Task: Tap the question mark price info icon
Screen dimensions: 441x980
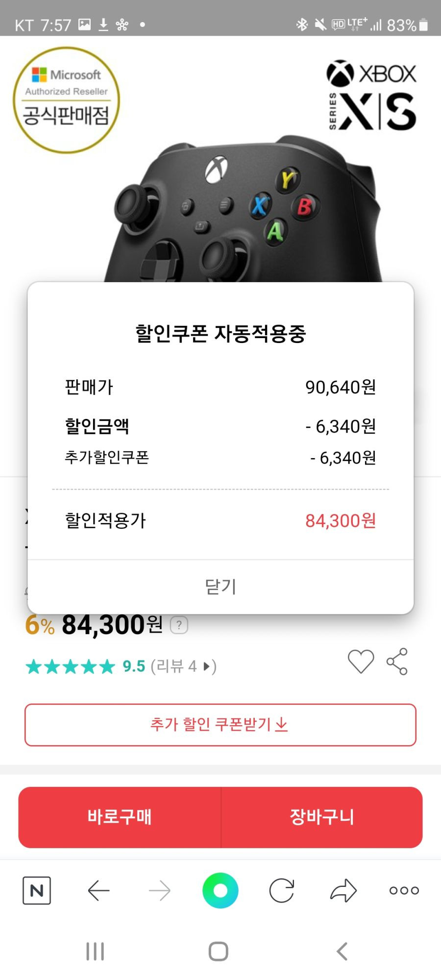Action: click(179, 625)
